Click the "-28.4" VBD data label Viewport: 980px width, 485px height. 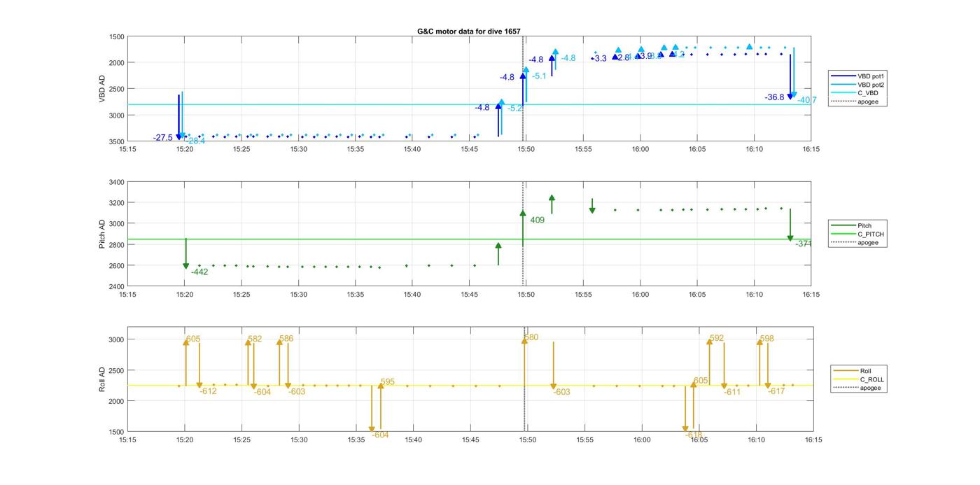click(196, 141)
